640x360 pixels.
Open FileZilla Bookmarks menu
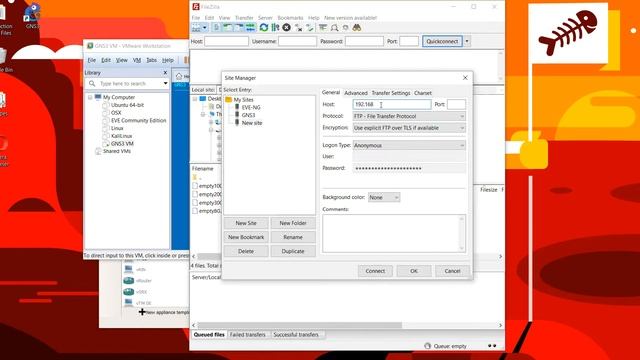[290, 18]
